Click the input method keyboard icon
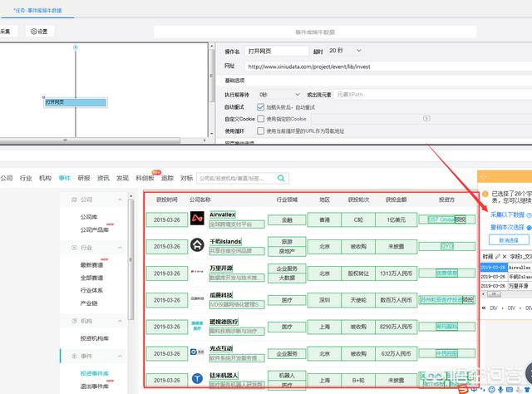The height and width of the screenshot is (394, 532). coord(510,390)
